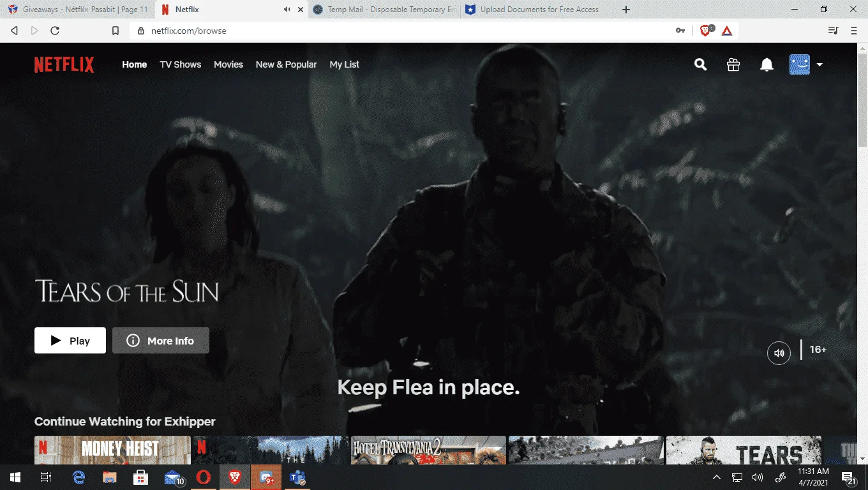The height and width of the screenshot is (490, 868).
Task: Play Tears of the Sun
Action: 70,341
